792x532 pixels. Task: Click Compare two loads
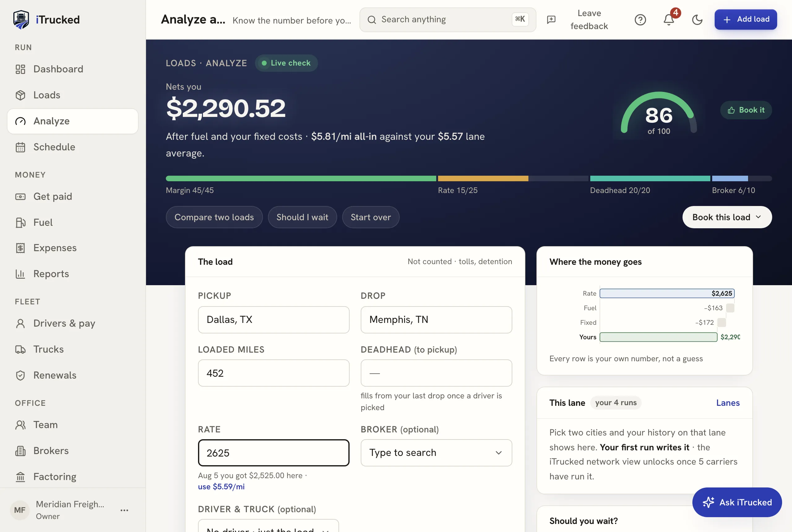click(214, 217)
